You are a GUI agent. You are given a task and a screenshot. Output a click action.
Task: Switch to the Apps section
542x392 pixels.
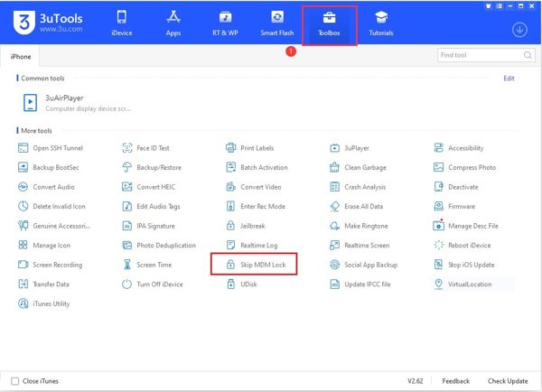pos(173,23)
